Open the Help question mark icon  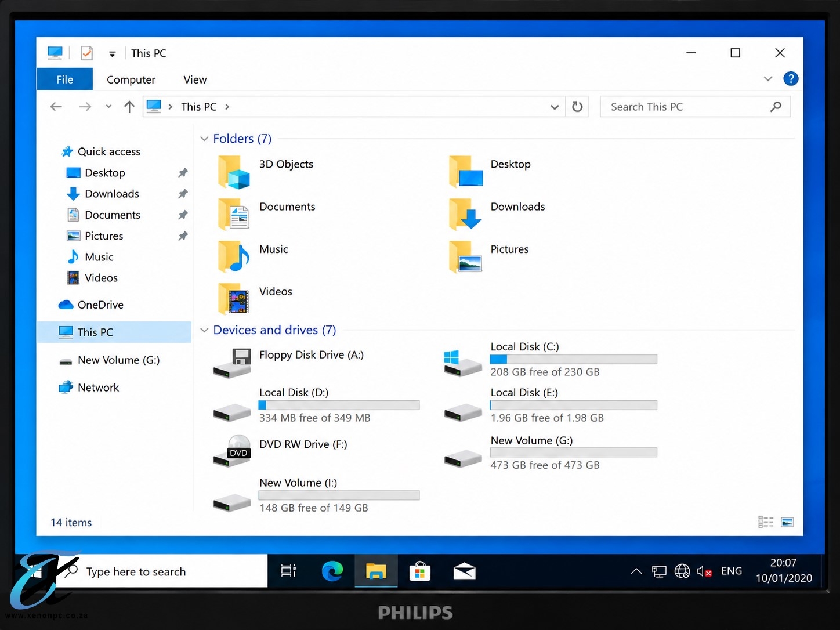pos(791,79)
